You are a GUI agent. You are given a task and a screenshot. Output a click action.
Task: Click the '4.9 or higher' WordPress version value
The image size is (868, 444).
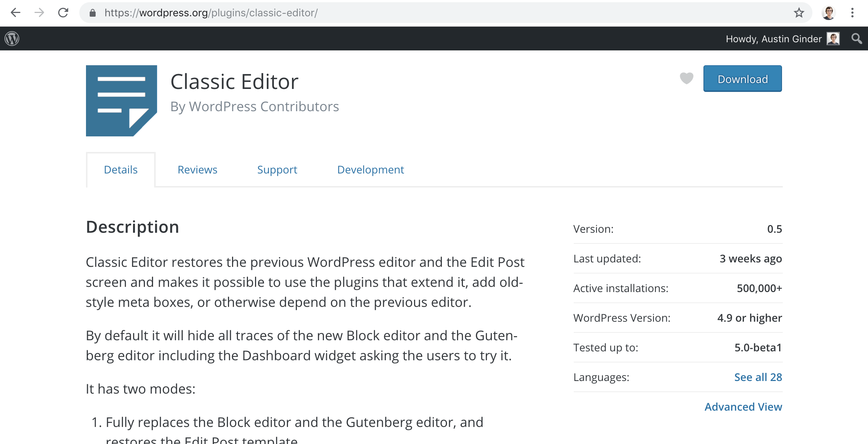pyautogui.click(x=750, y=318)
